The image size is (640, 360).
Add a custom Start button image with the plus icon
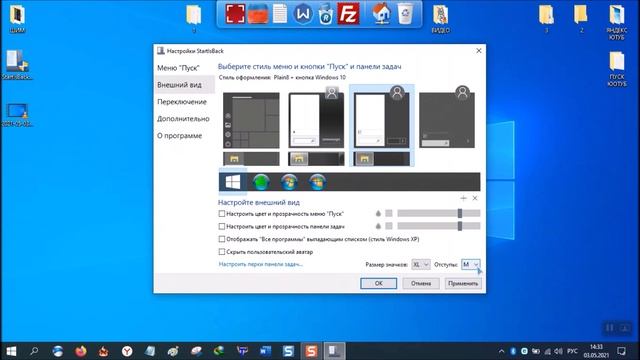[463, 198]
